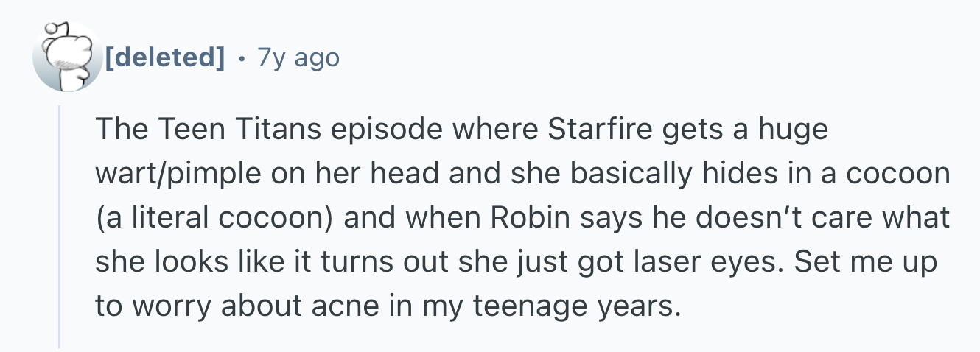Click the word "wart/pimple" in the comment
980x352 pixels.
tap(176, 174)
